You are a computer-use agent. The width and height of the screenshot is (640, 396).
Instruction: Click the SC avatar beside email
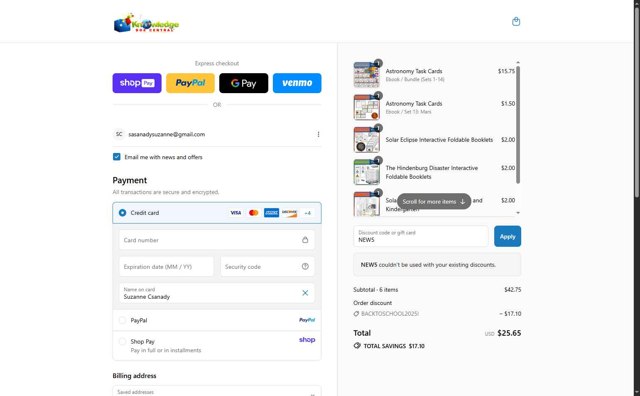119,134
